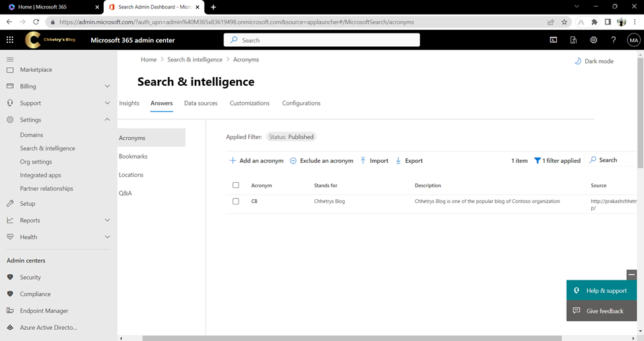Open the MA account avatar
Viewport: 644px width, 341px height.
pos(633,40)
